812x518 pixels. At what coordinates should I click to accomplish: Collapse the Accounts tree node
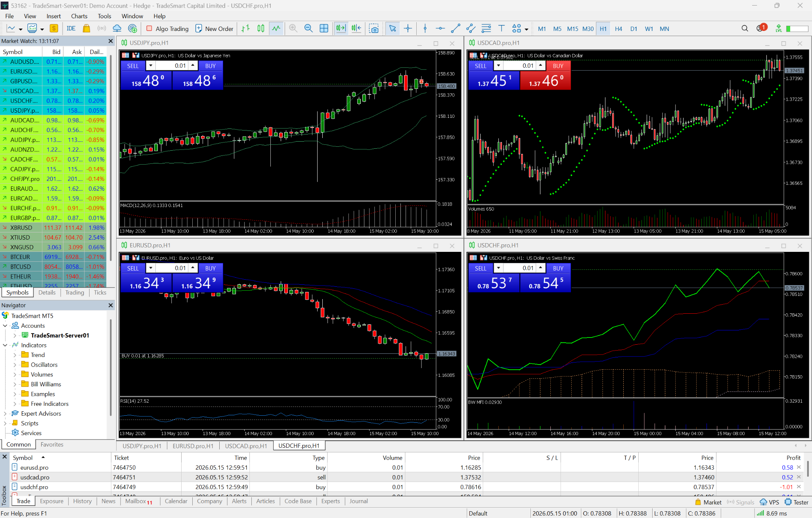tap(5, 326)
